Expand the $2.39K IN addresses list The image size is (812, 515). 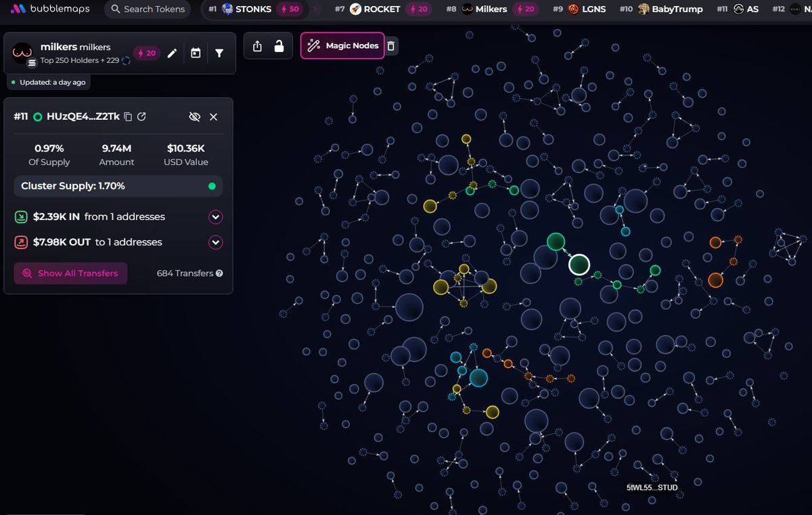pos(216,217)
